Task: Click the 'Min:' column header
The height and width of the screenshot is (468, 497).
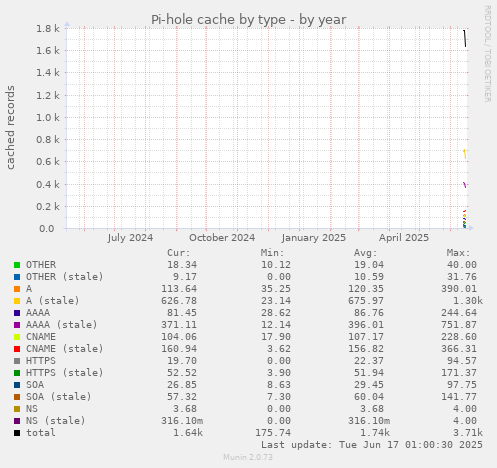Action: [272, 253]
